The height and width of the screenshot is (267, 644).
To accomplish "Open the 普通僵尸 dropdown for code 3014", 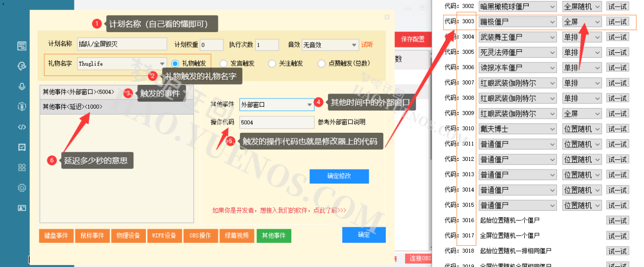I will [x=518, y=190].
